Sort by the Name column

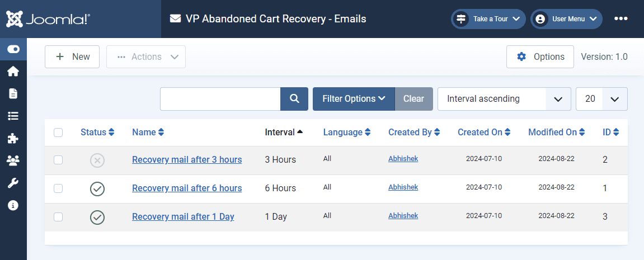148,133
